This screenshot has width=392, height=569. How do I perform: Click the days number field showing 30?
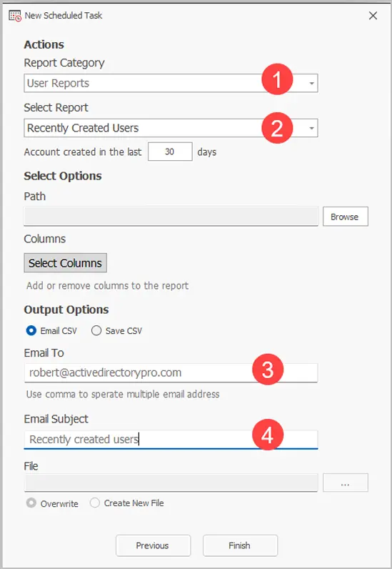[x=170, y=152]
